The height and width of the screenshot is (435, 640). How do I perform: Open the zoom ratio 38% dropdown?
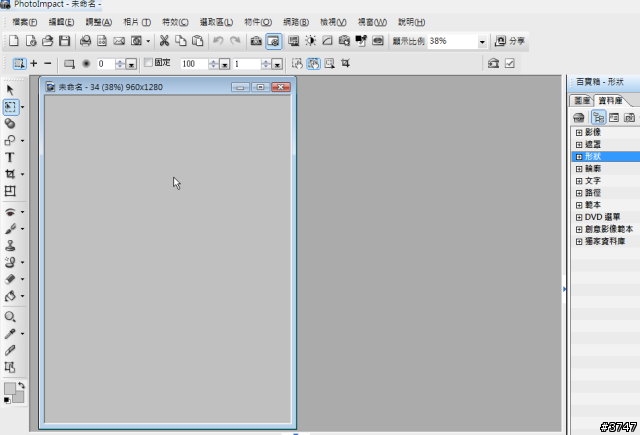[482, 42]
